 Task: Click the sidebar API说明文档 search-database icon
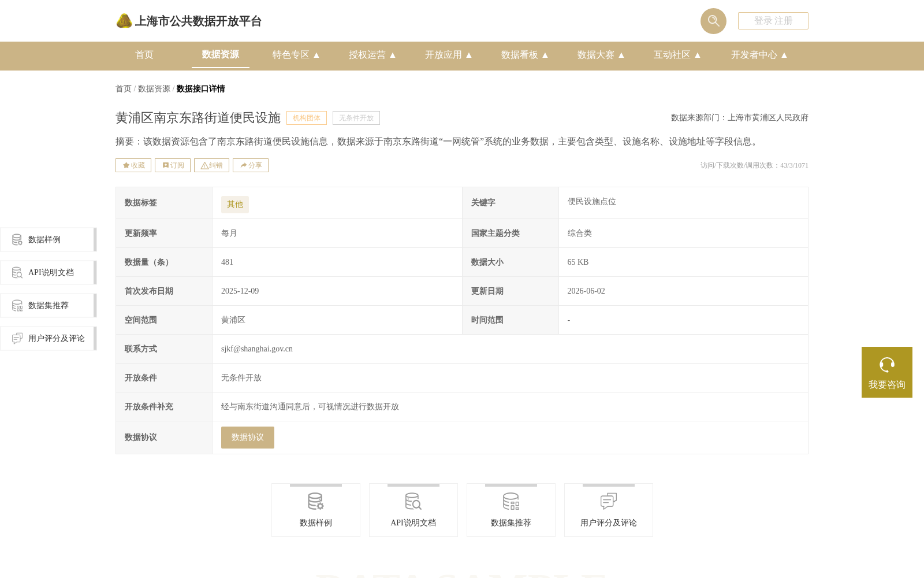coord(17,273)
